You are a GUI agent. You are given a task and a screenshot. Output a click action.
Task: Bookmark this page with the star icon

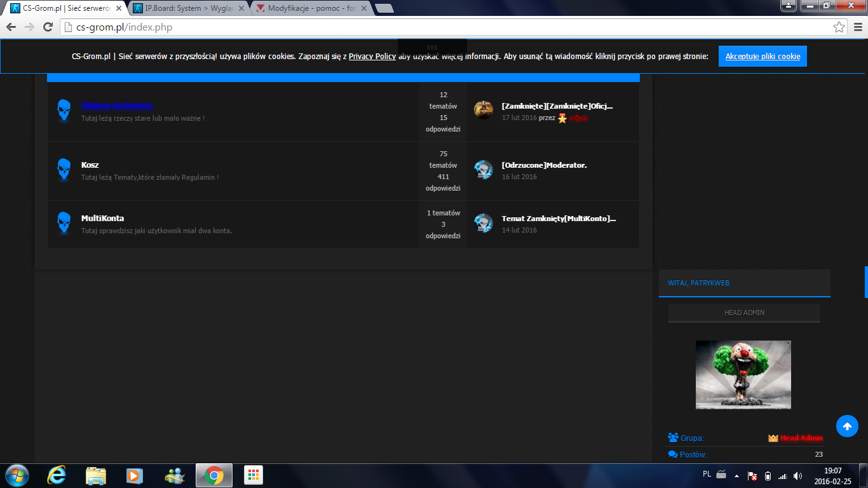[x=839, y=27]
